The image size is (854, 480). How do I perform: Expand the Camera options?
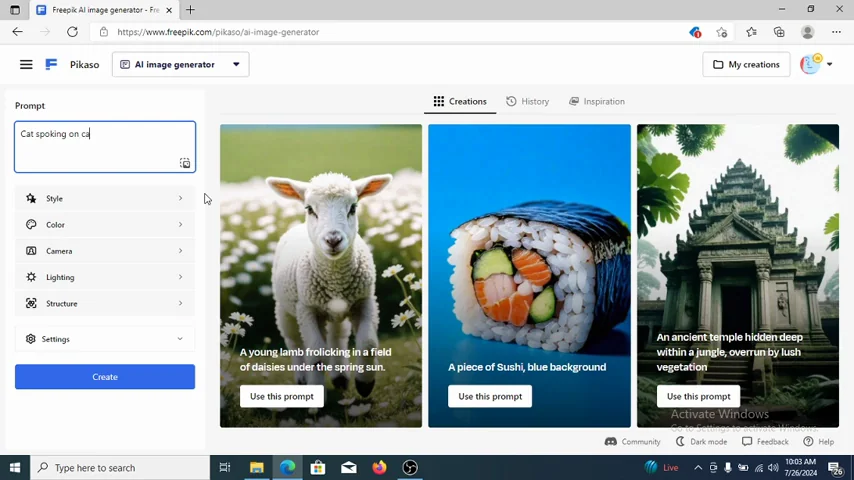(x=105, y=251)
